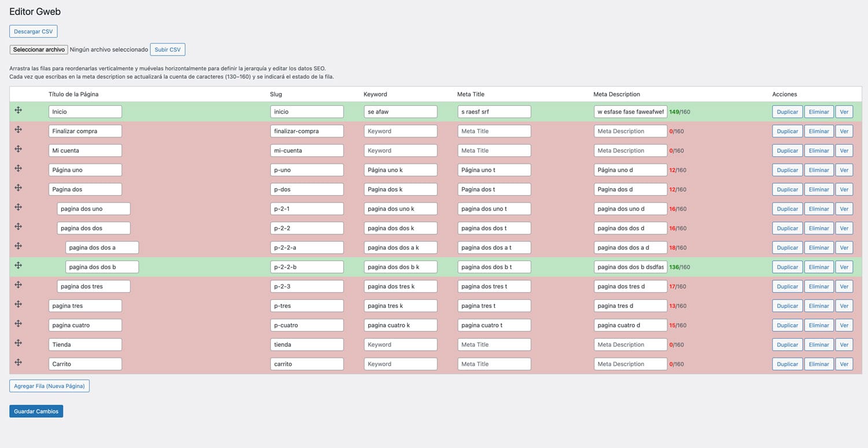Add a new row with Agregar Fila

click(x=49, y=386)
